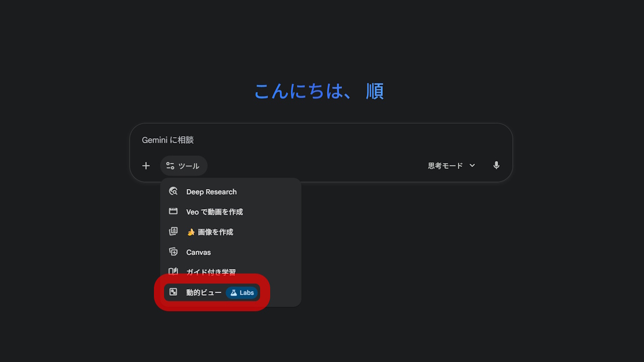Choose Veo で動画を作成 menu entry
This screenshot has height=362, width=644.
tap(214, 212)
